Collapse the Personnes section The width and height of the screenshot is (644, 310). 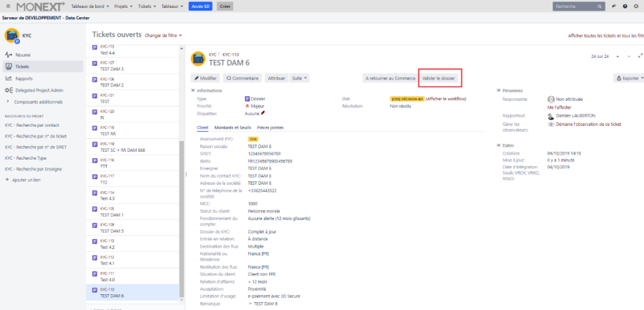point(499,91)
